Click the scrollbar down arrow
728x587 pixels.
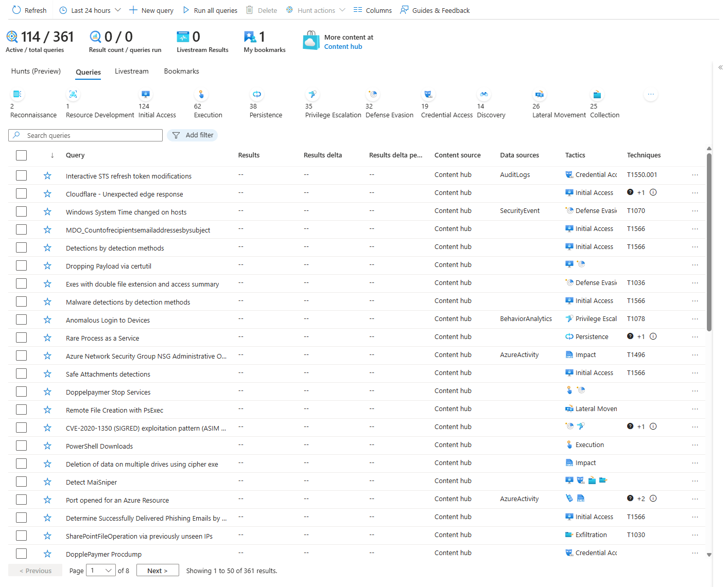pos(709,555)
